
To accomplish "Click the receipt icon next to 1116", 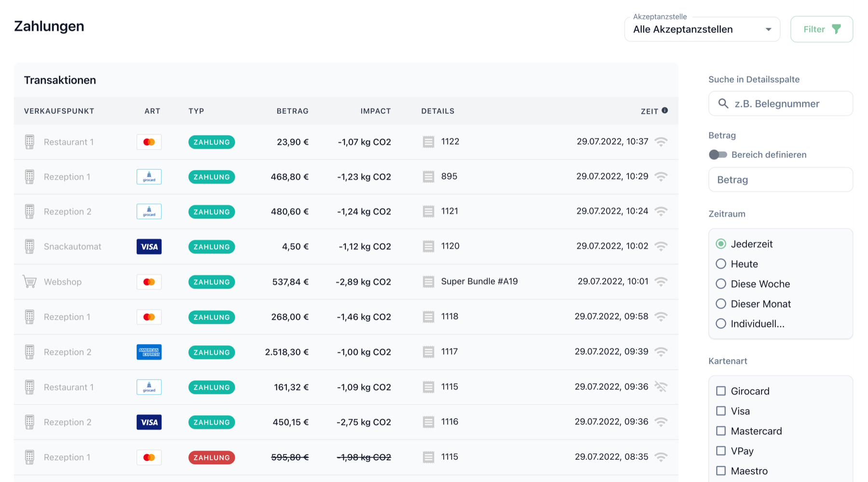I will tap(428, 422).
